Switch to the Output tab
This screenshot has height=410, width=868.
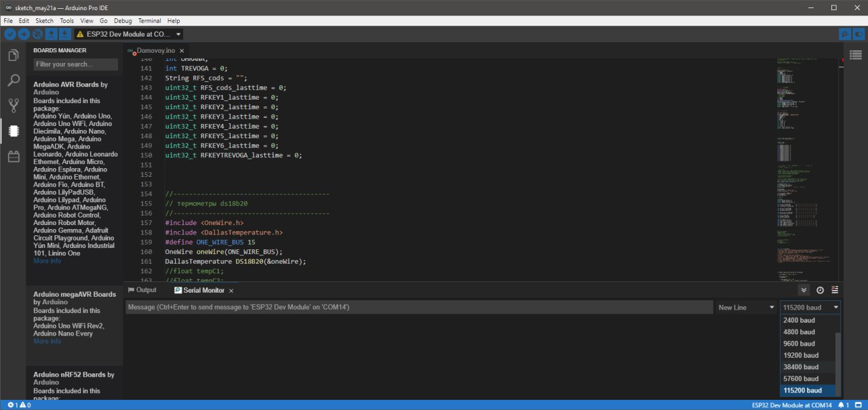point(142,290)
